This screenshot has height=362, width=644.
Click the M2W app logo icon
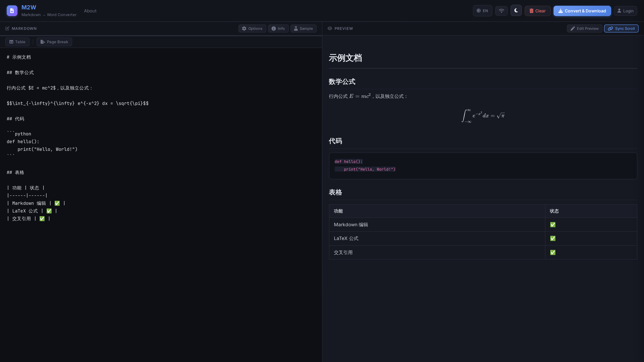coord(12,11)
